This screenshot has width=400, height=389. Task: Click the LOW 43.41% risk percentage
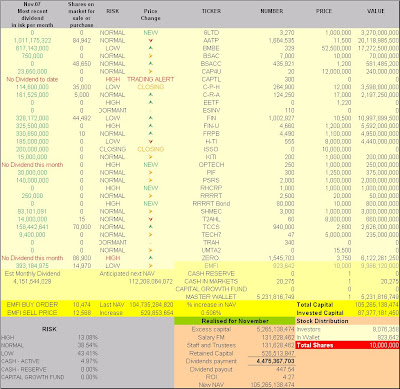[x=88, y=353]
